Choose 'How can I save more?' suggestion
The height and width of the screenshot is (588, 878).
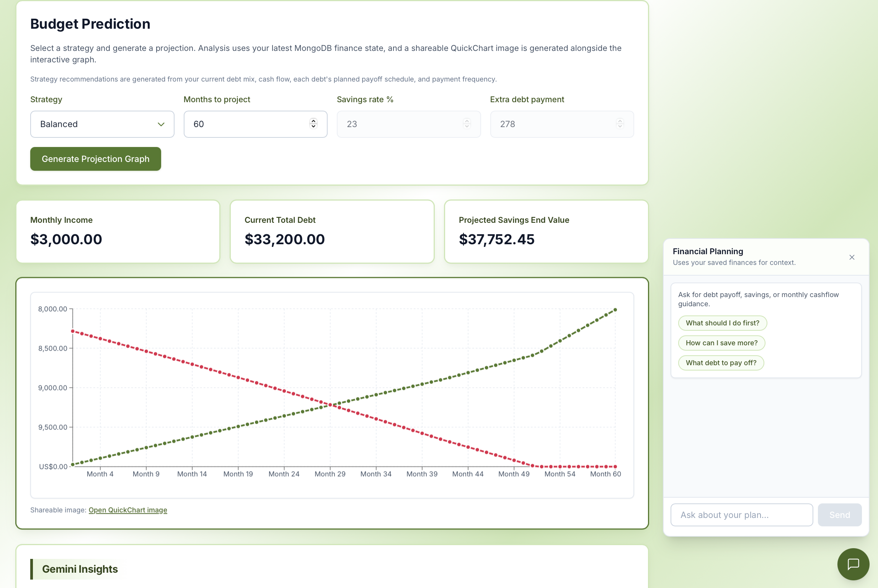point(721,343)
